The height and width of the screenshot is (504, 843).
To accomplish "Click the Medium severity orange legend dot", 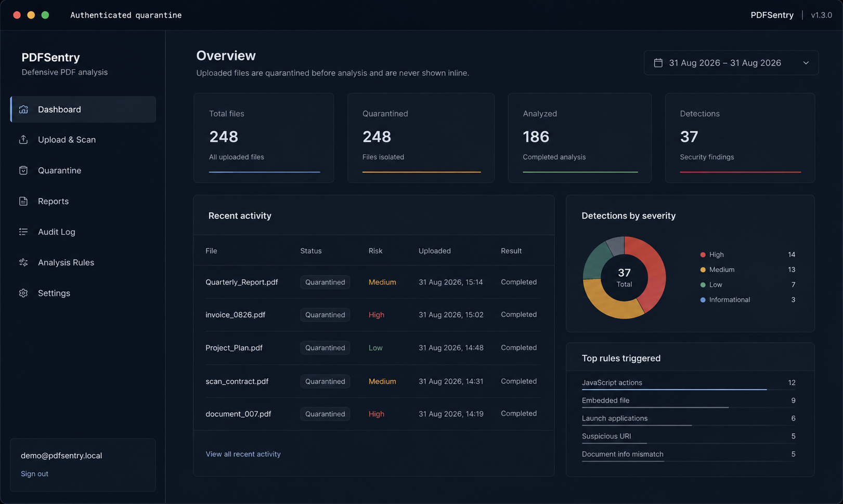I will point(703,270).
